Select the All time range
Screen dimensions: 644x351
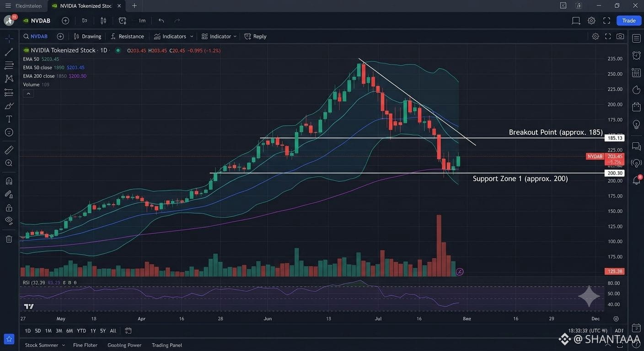tap(113, 330)
